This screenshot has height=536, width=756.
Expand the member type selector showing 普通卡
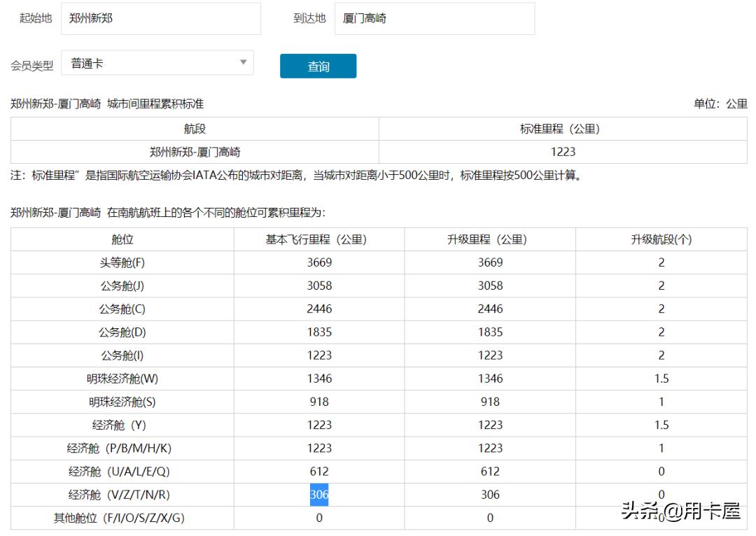(157, 63)
